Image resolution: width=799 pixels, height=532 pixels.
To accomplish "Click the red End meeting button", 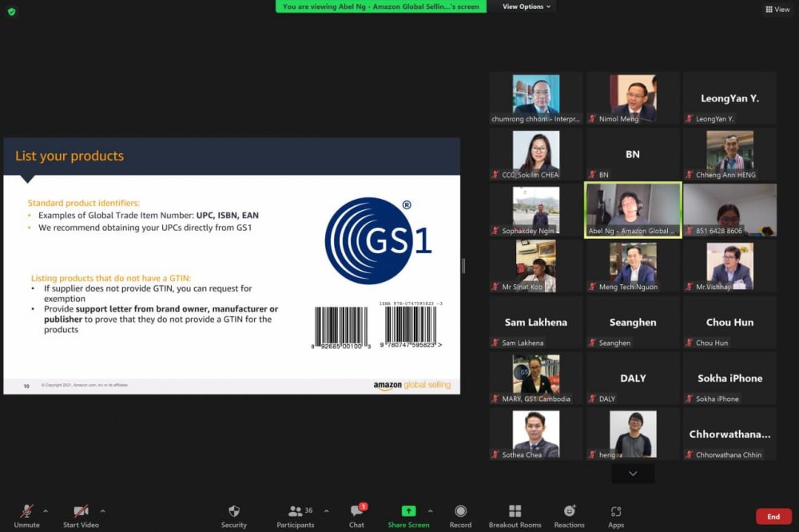I will [x=773, y=517].
